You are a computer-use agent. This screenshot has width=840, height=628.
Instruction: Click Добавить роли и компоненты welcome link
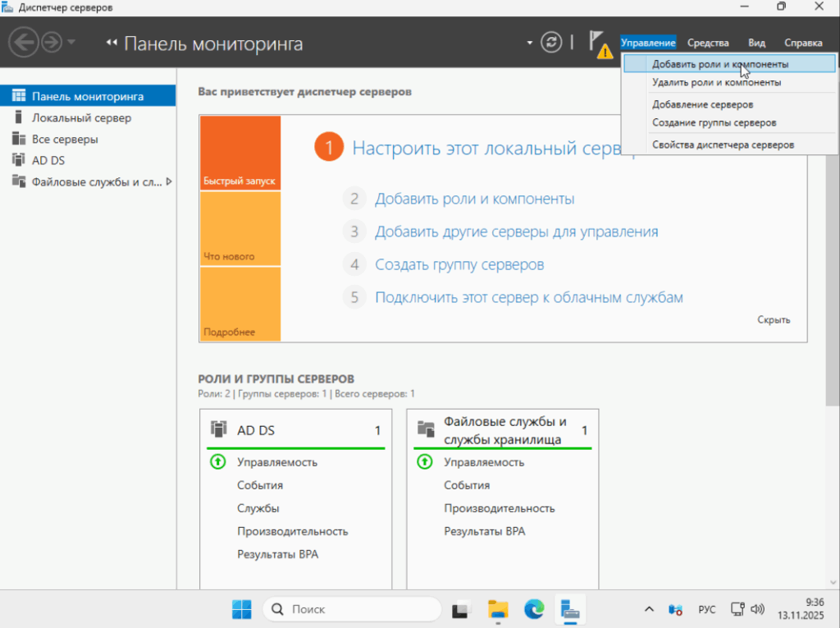474,199
